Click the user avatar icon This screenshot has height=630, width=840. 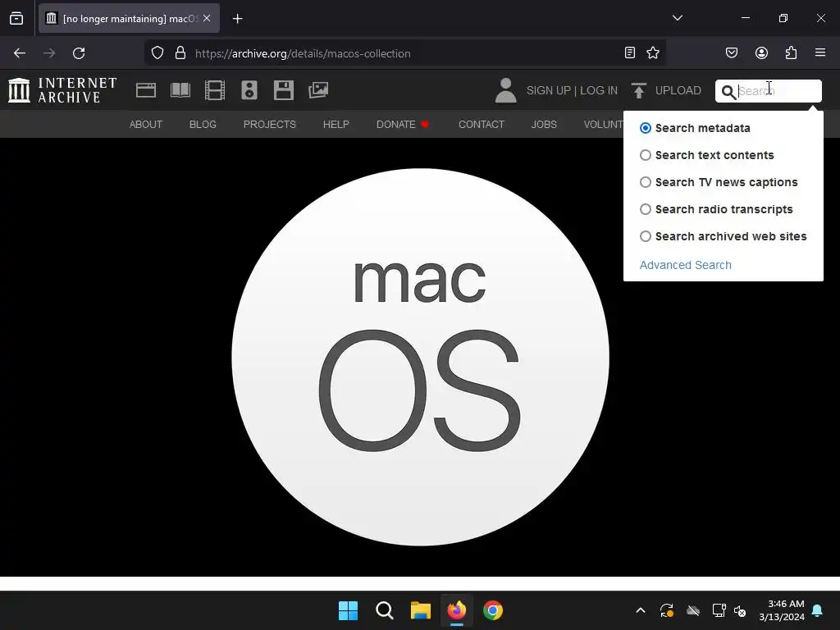[x=505, y=90]
